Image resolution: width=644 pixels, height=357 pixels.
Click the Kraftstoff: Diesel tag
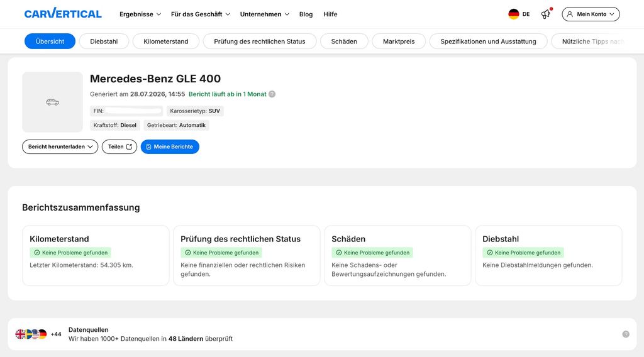click(x=115, y=125)
